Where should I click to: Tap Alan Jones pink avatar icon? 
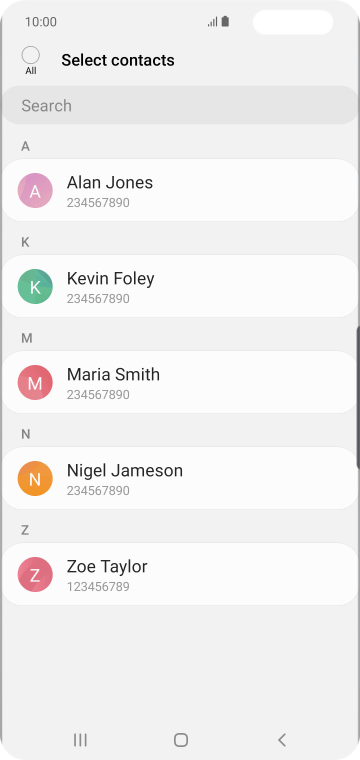tap(35, 190)
